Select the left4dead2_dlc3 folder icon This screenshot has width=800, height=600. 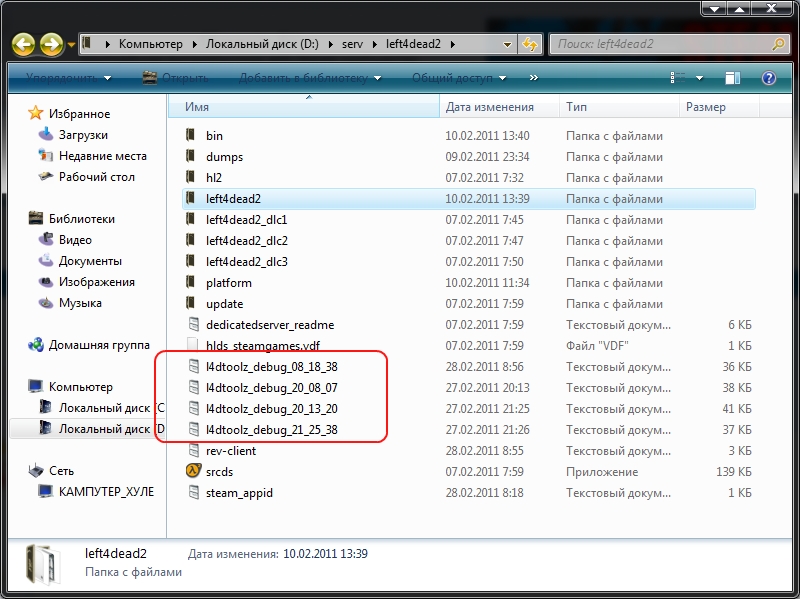click(191, 261)
